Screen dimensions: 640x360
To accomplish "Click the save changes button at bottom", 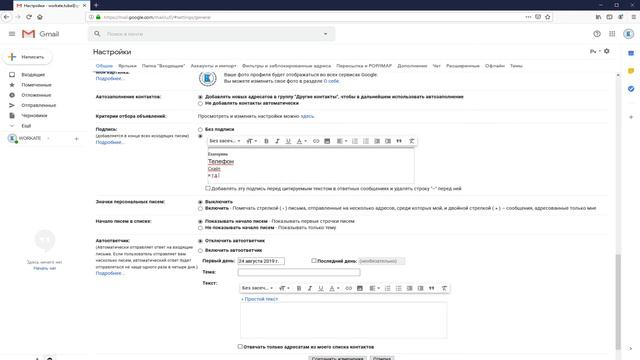I will click(x=338, y=358).
